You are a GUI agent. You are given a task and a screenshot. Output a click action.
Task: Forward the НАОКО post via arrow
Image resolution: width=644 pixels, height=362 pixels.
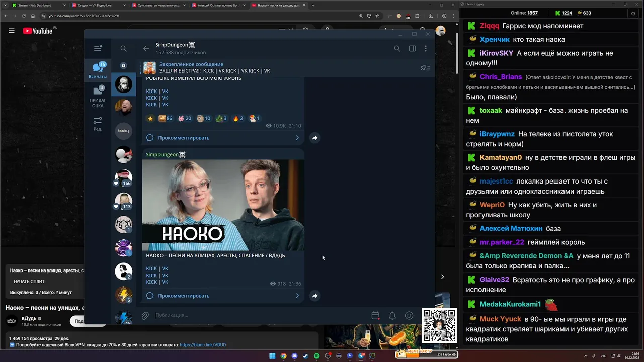(x=314, y=296)
